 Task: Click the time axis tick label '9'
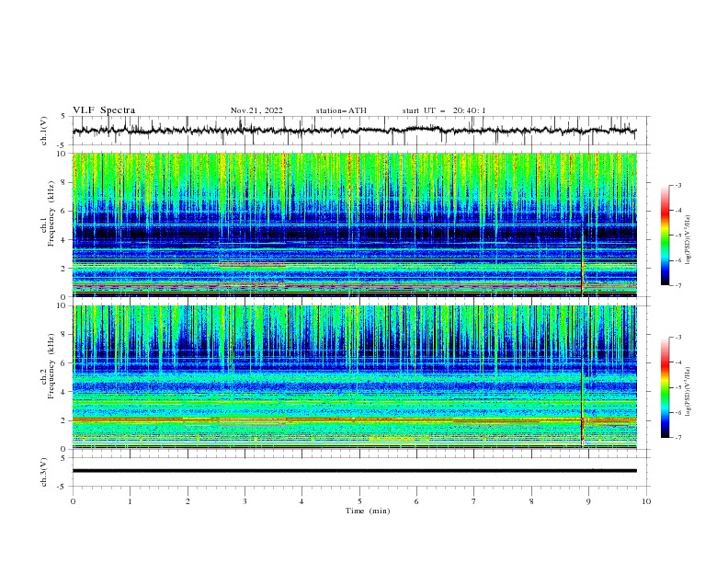pyautogui.click(x=588, y=501)
